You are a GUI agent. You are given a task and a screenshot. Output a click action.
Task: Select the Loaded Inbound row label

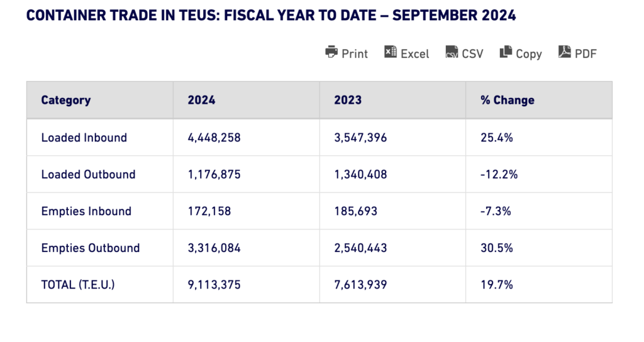pos(84,137)
